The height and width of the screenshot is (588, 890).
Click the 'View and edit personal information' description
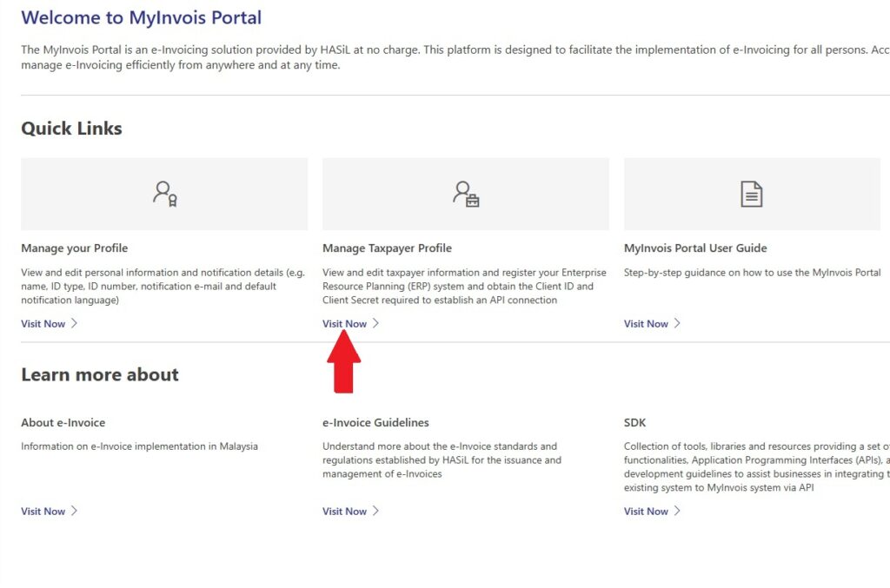tap(163, 287)
